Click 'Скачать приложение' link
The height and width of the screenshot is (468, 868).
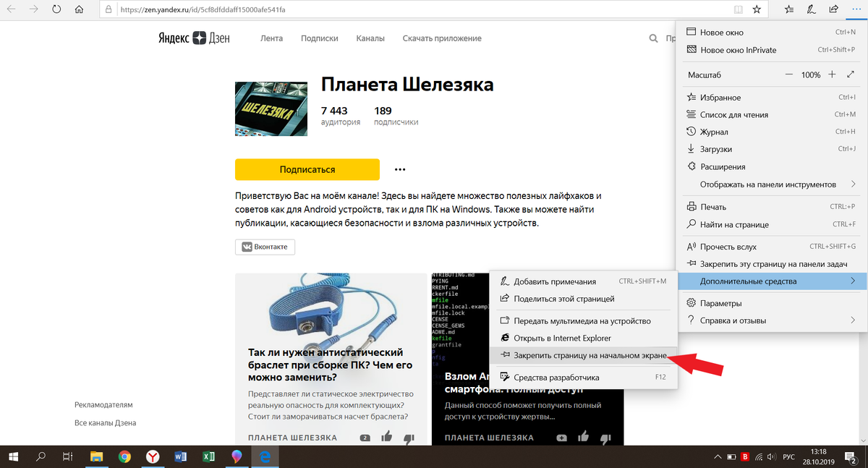(442, 38)
